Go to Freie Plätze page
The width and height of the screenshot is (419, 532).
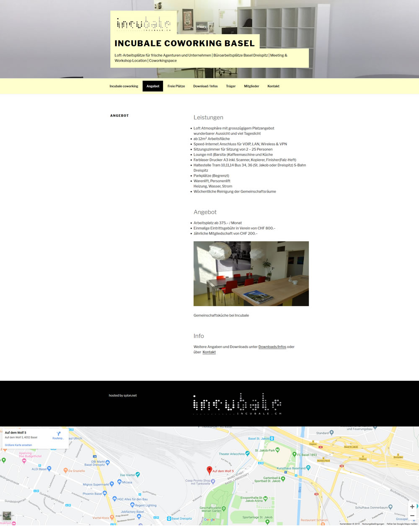click(176, 86)
